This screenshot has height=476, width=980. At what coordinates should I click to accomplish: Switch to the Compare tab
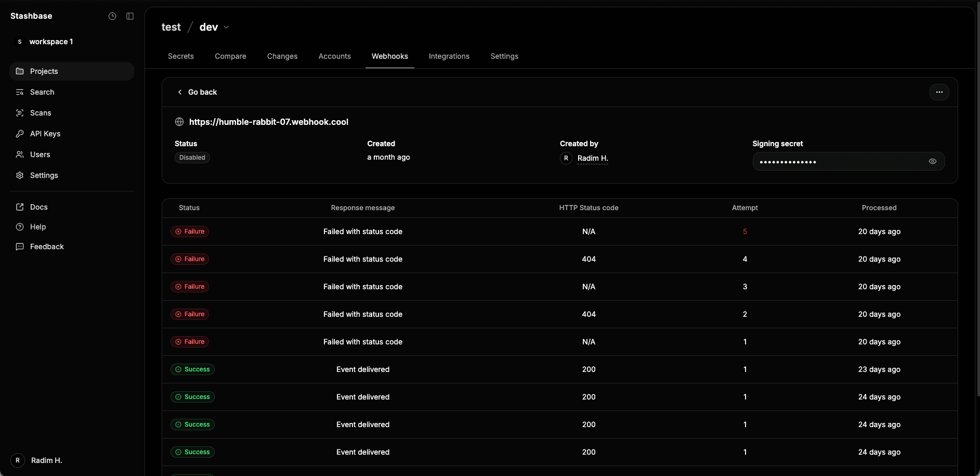click(x=231, y=56)
